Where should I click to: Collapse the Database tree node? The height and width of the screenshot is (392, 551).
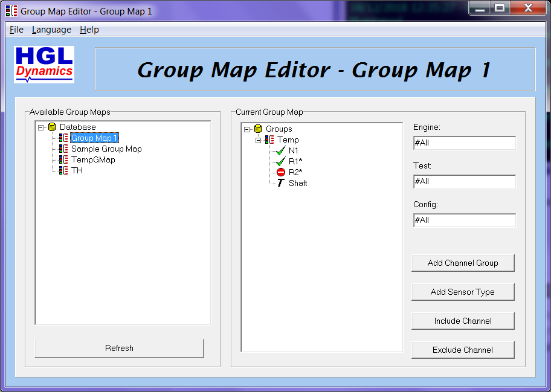tap(40, 127)
